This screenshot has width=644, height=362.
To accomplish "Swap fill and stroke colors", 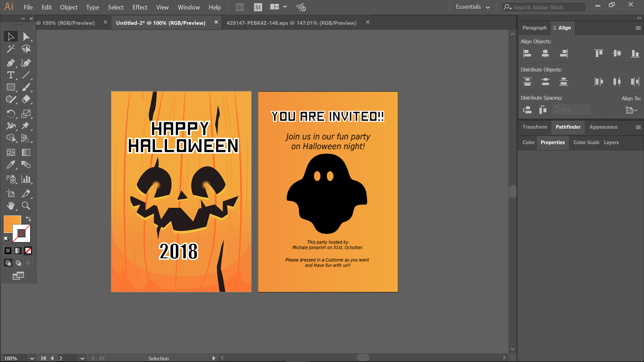I will [x=28, y=219].
